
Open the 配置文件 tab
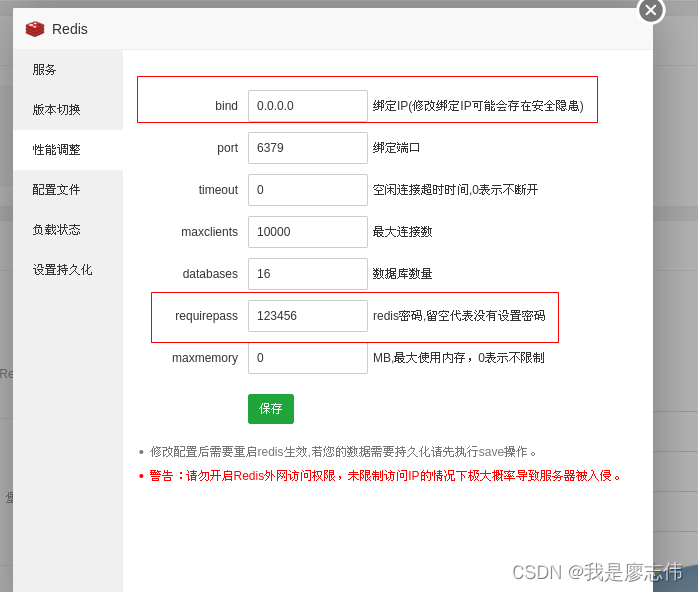tap(68, 190)
